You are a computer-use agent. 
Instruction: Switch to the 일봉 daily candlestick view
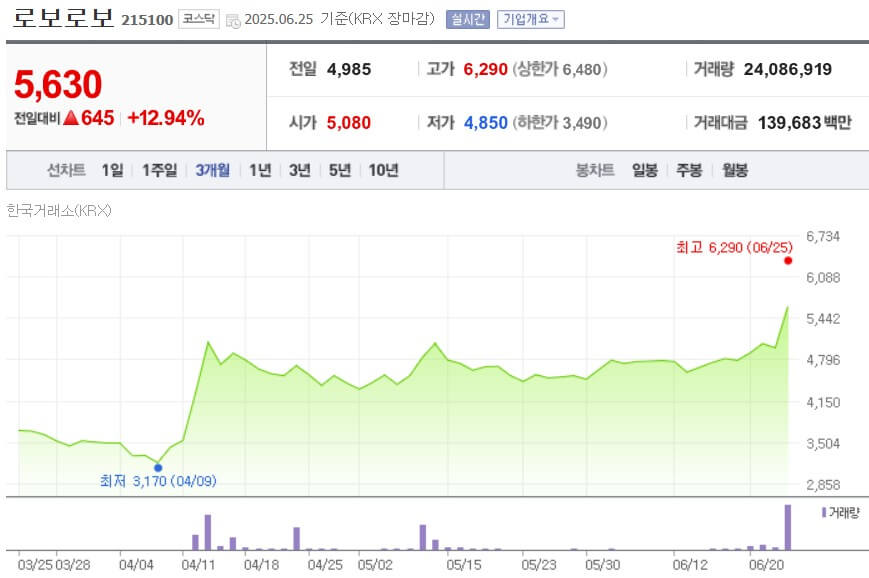[643, 170]
